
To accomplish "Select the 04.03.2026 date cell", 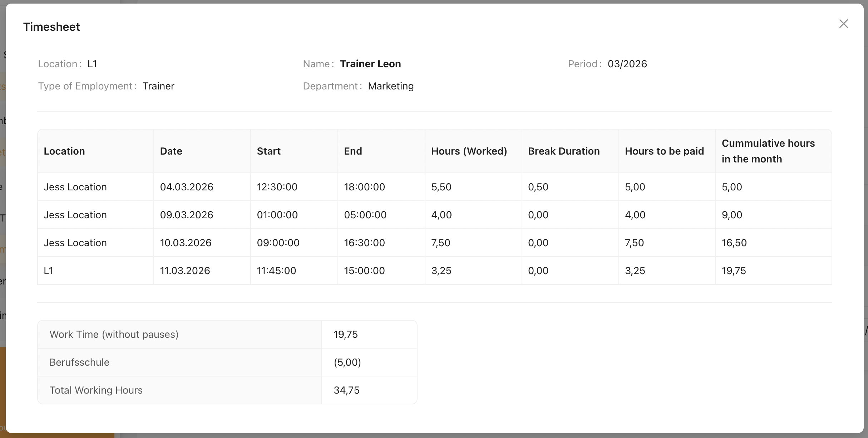I will [187, 187].
